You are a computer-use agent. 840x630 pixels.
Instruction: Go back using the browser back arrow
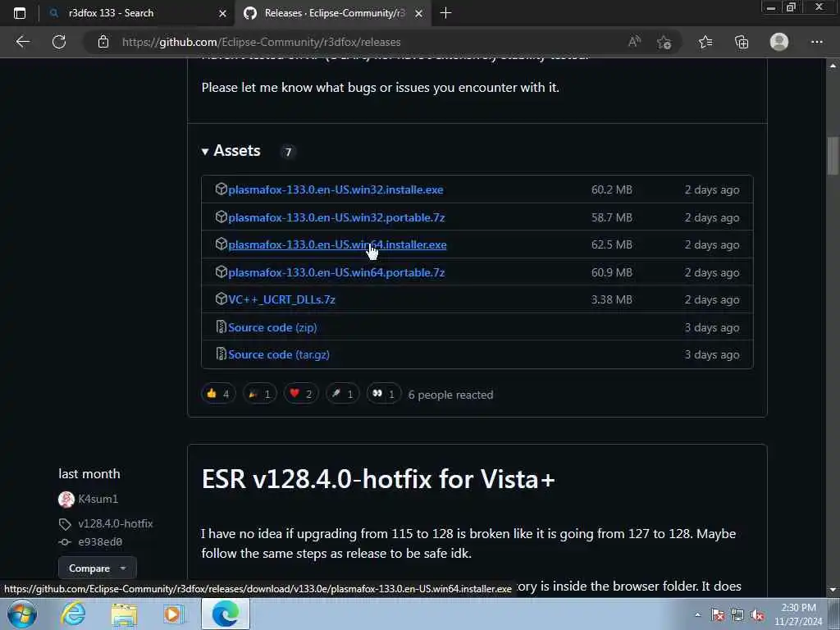point(22,42)
